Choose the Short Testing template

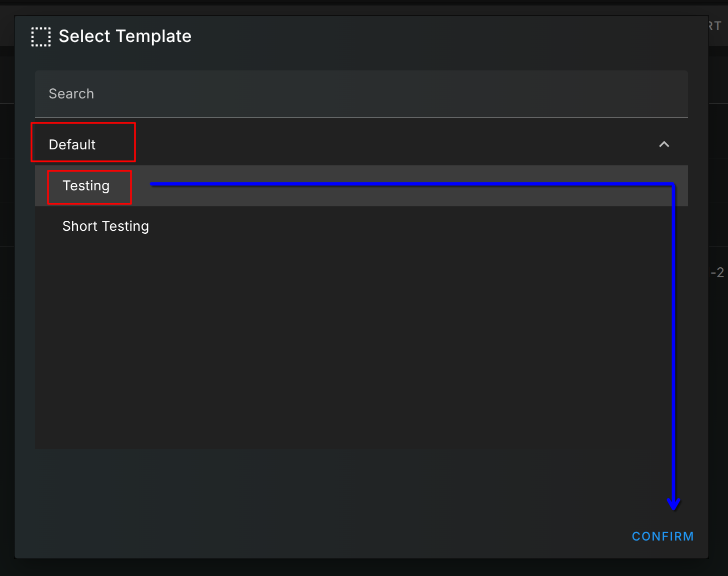tap(105, 226)
